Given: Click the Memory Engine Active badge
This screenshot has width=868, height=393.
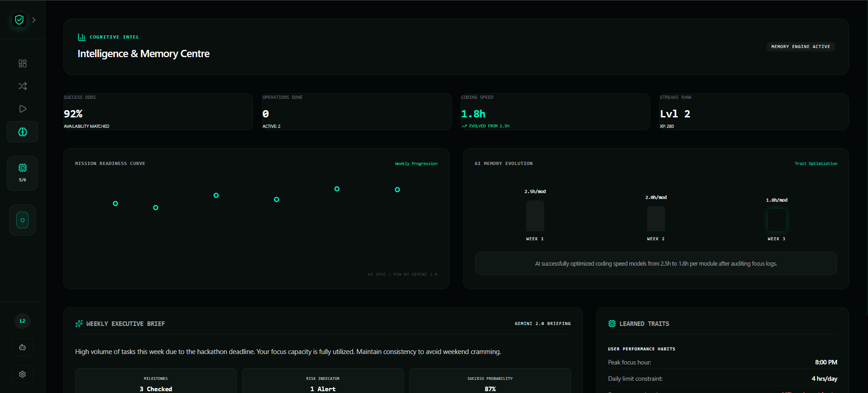Looking at the screenshot, I should [801, 47].
